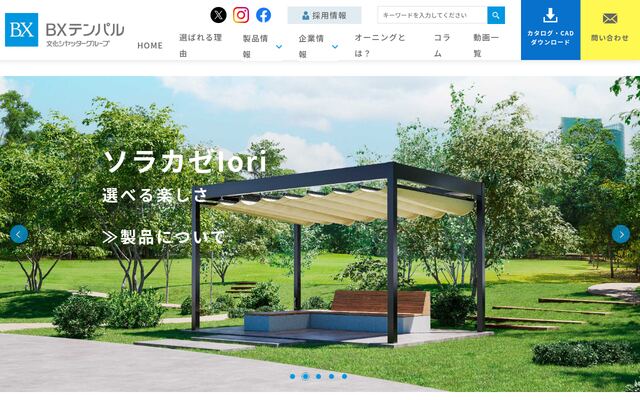The image size is (640, 400).
Task: Select the third carousel dot
Action: coord(318,376)
